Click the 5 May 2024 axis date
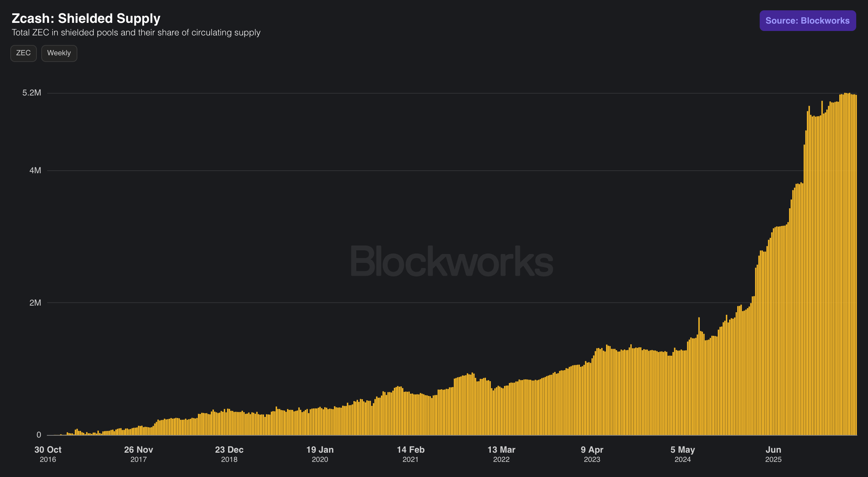868x477 pixels. [x=682, y=454]
